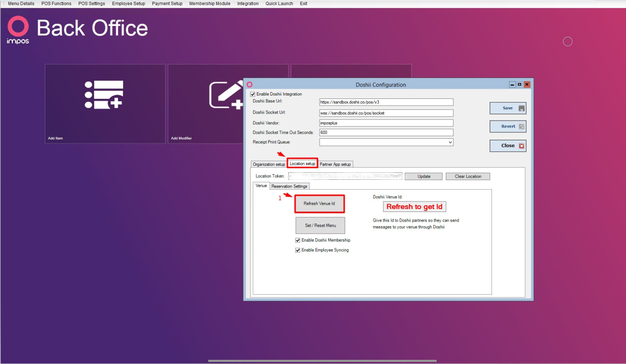The width and height of the screenshot is (626, 364).
Task: Expand the Receipt Print Queue dropdown
Action: coord(450,142)
